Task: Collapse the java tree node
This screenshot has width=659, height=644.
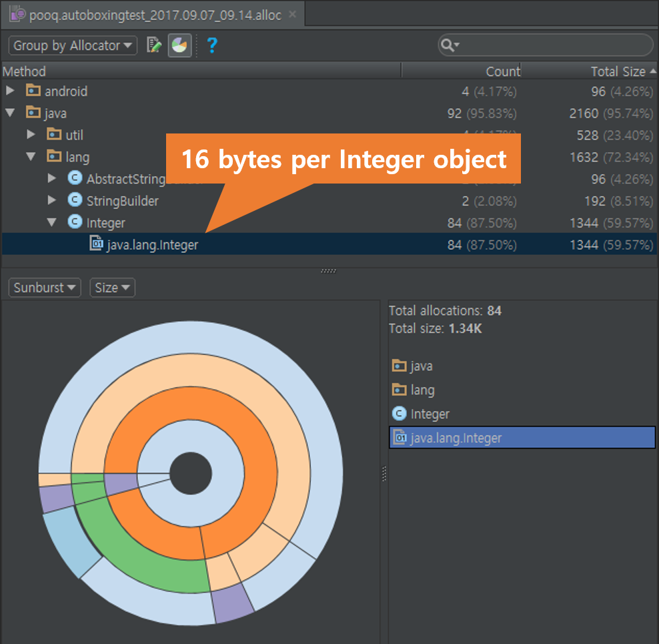Action: pyautogui.click(x=10, y=113)
